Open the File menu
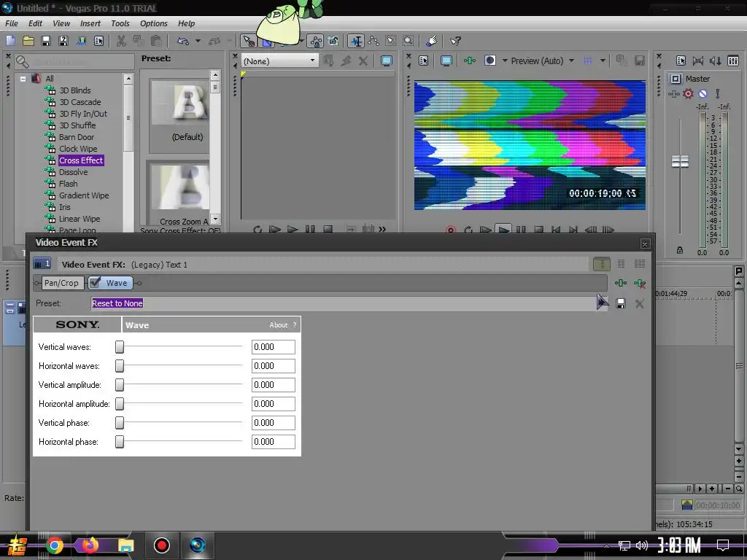This screenshot has height=560, width=747. [12, 23]
